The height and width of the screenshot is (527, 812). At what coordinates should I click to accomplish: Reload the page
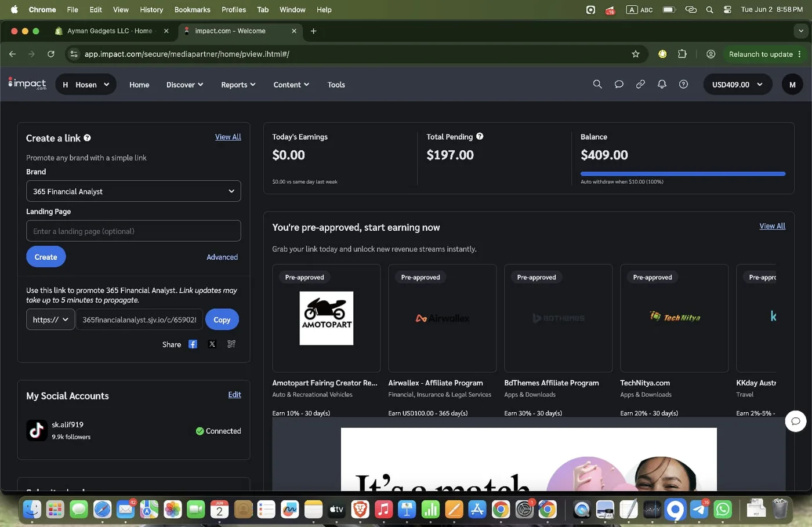tap(51, 54)
